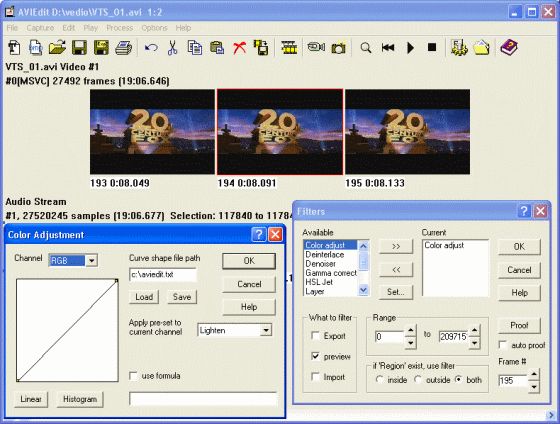Click the second floppy disk Save As icon
Image resolution: width=560 pixels, height=424 pixels.
[101, 48]
